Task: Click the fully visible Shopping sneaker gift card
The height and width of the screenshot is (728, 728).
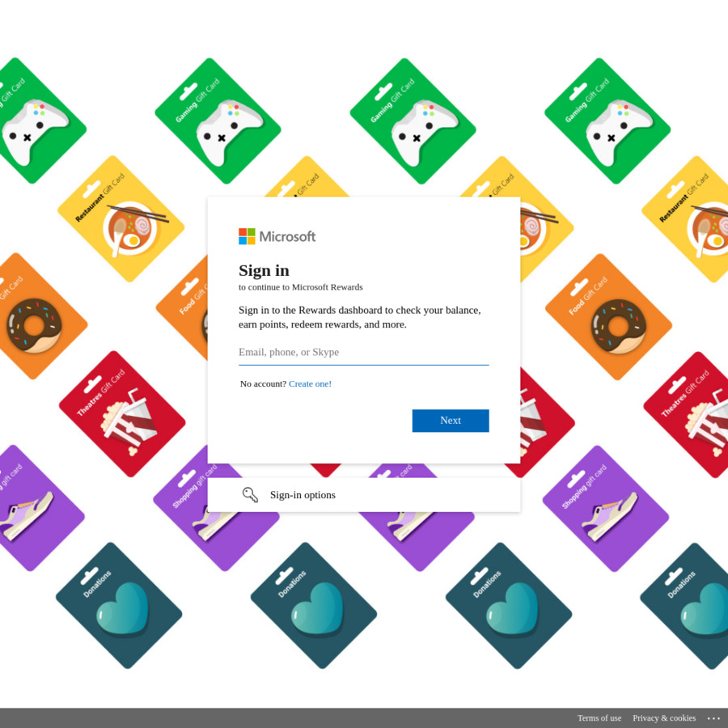Action: coord(606,508)
